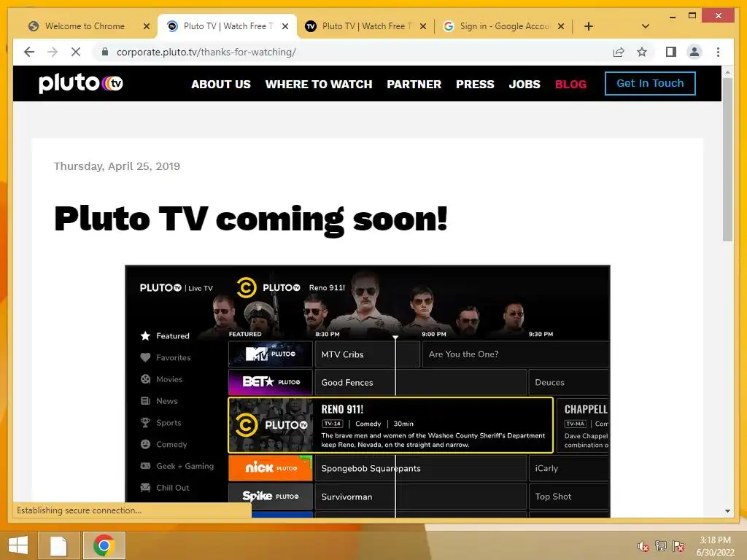Open the Windows Start button

[18, 545]
